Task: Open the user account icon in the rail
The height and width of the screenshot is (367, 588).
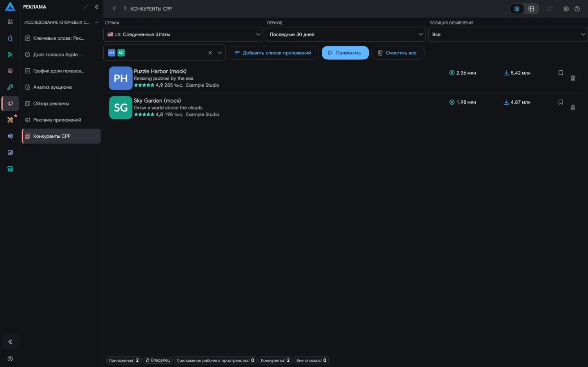Action: tap(10, 359)
